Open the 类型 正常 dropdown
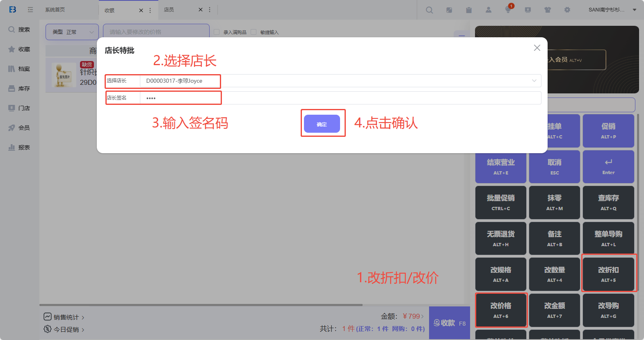Viewport: 644px width, 340px height. (x=72, y=32)
